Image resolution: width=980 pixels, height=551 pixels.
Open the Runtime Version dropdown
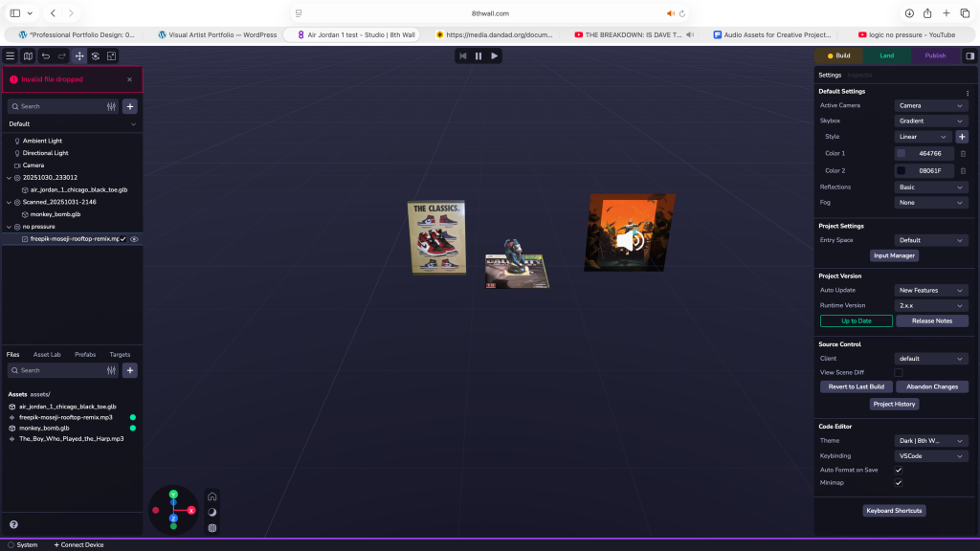click(931, 306)
